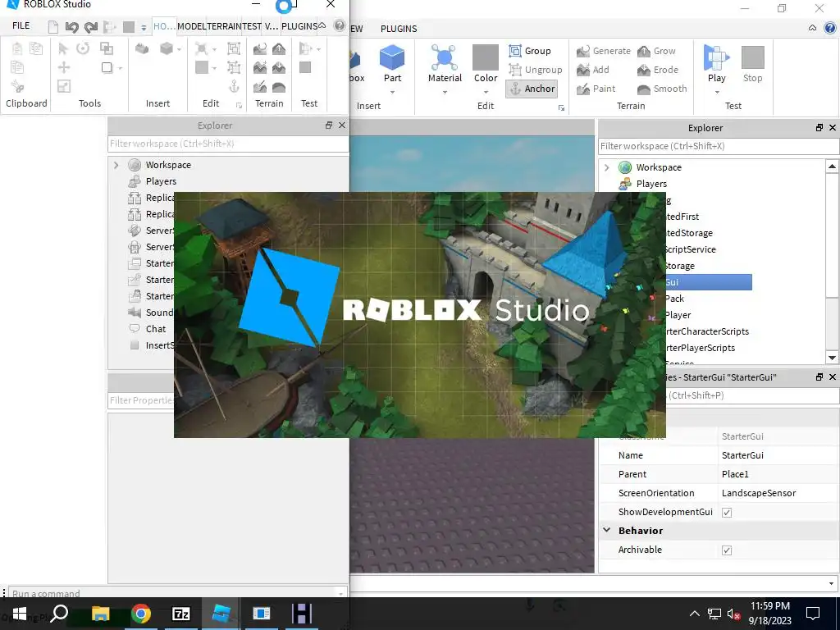This screenshot has height=630, width=840.
Task: Collapse the Behavior properties section
Action: point(606,531)
